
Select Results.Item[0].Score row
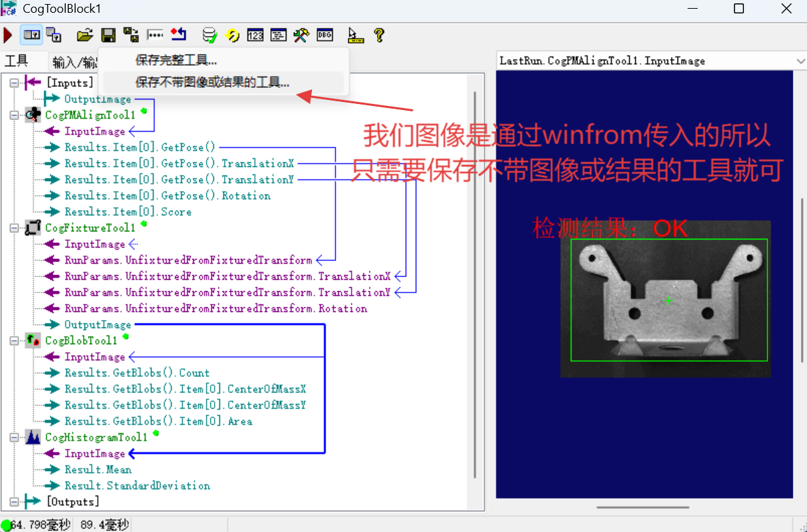click(x=128, y=212)
